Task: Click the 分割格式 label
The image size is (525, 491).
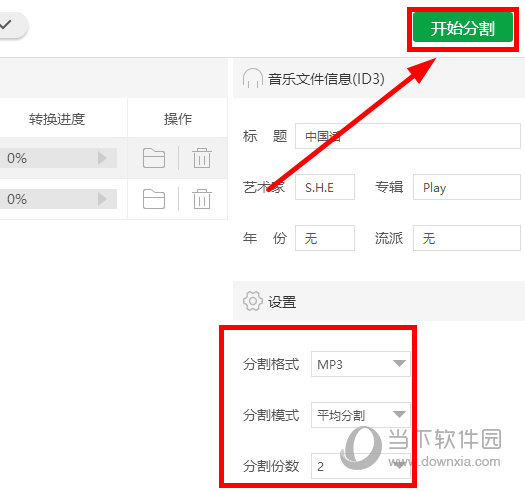Action: tap(271, 364)
